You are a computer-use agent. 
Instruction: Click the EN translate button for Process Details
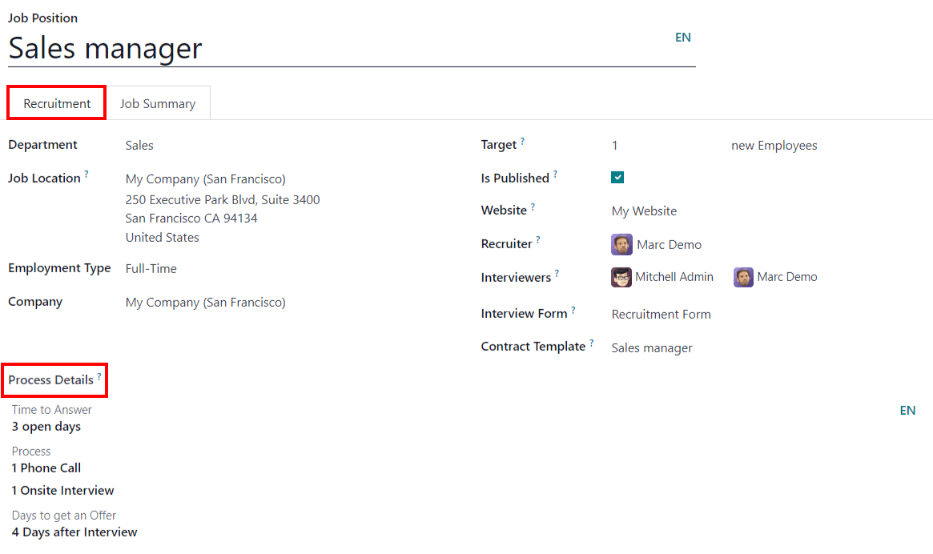coord(907,411)
